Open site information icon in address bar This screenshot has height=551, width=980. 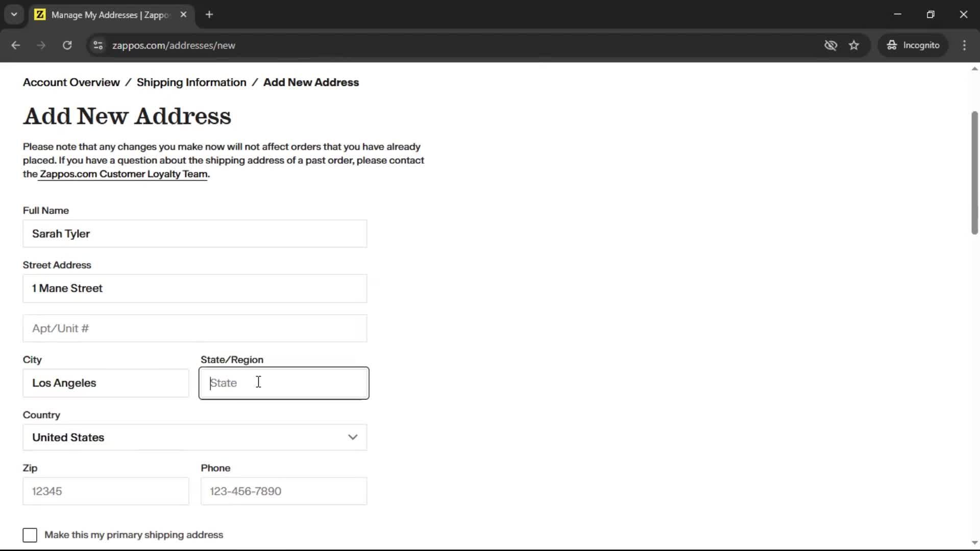click(98, 45)
